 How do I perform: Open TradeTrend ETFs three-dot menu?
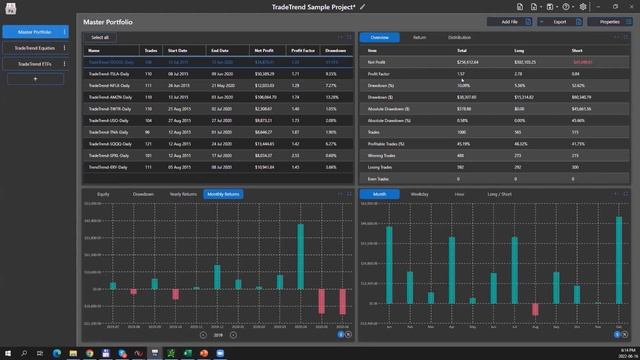coord(64,64)
